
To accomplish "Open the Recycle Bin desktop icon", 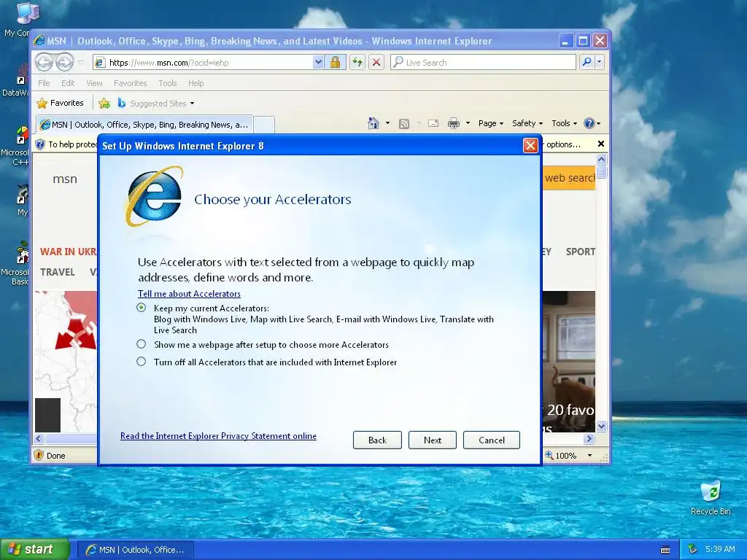I will pyautogui.click(x=711, y=497).
